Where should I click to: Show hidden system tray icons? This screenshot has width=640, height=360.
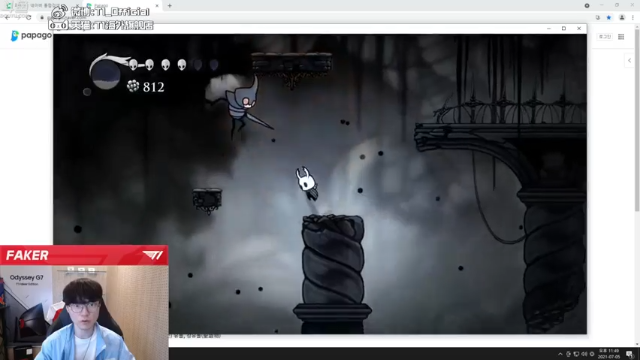pos(560,354)
